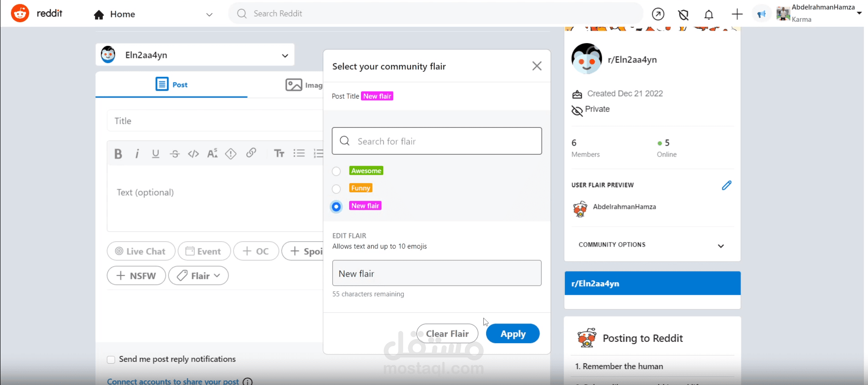
Task: Click the edit flair text field
Action: [x=437, y=273]
